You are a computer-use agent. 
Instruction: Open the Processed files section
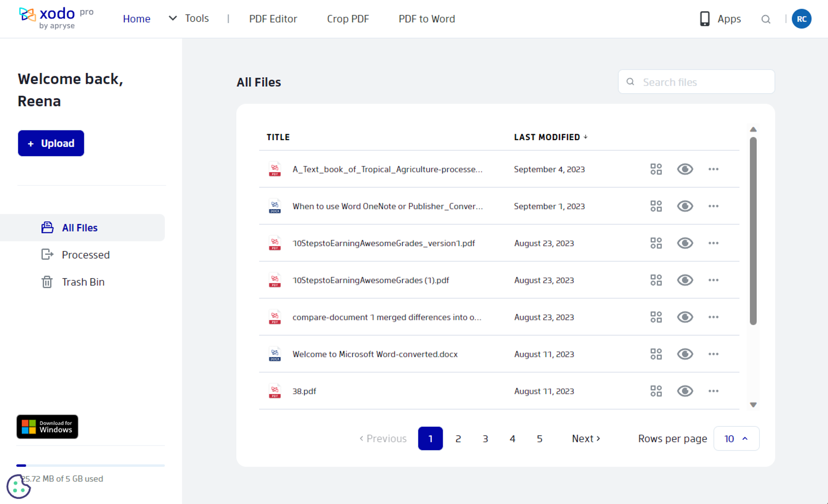coord(85,255)
